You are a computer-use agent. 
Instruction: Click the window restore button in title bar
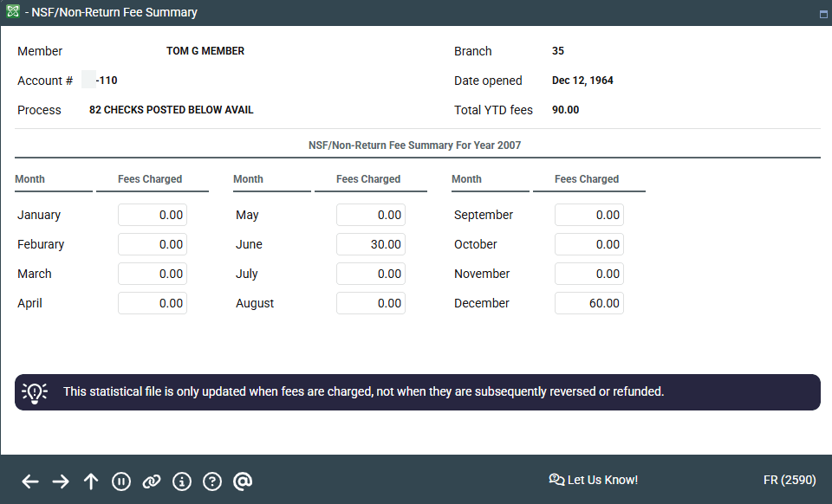822,14
